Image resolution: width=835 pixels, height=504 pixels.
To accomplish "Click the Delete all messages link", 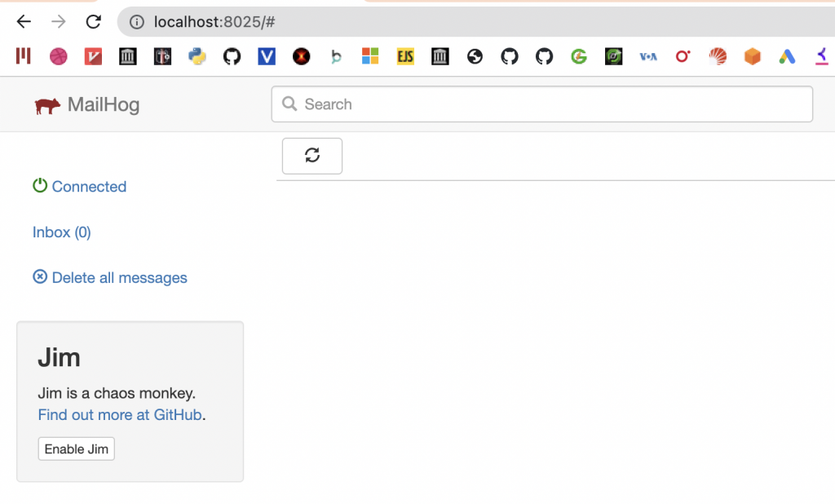I will [x=119, y=277].
